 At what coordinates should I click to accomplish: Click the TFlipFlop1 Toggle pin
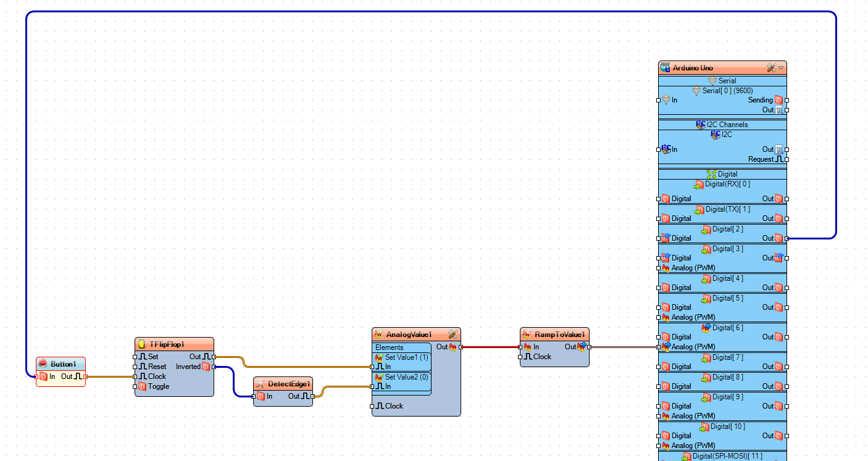click(135, 386)
